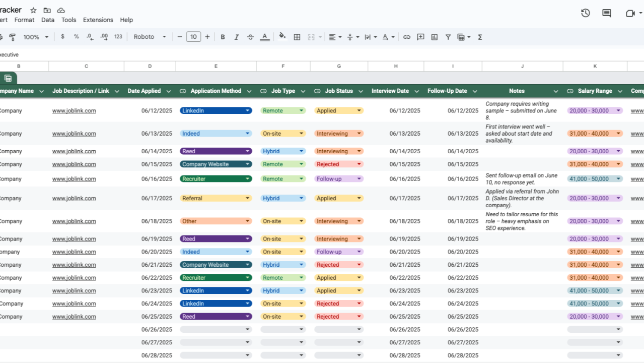The image size is (644, 363).
Task: Click the create a filter icon
Action: [448, 37]
